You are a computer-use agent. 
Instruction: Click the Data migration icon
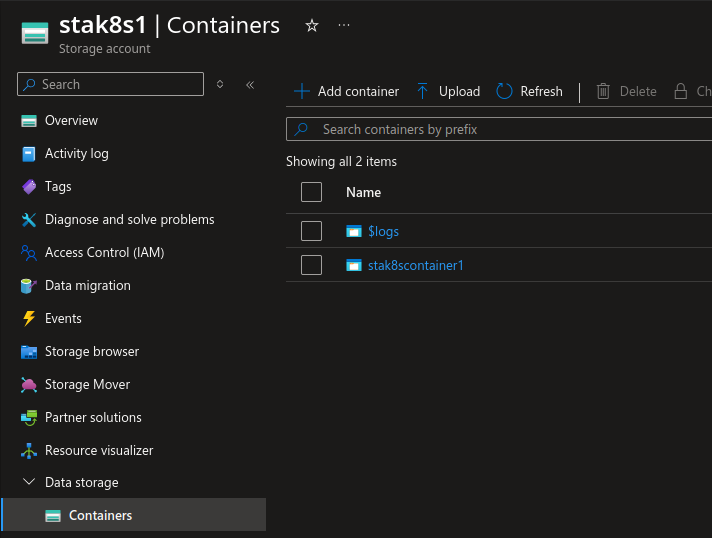pyautogui.click(x=29, y=286)
